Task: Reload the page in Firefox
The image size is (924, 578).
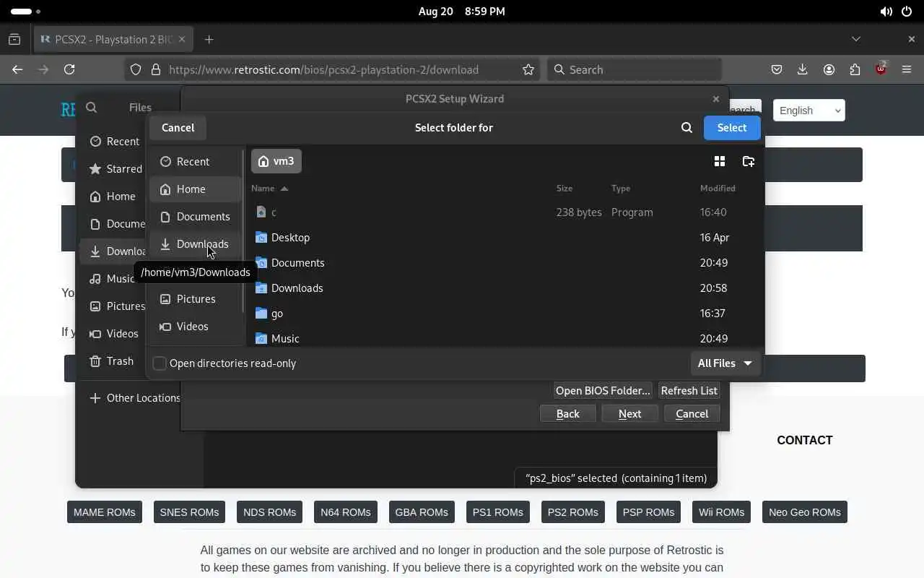Action: 69,69
